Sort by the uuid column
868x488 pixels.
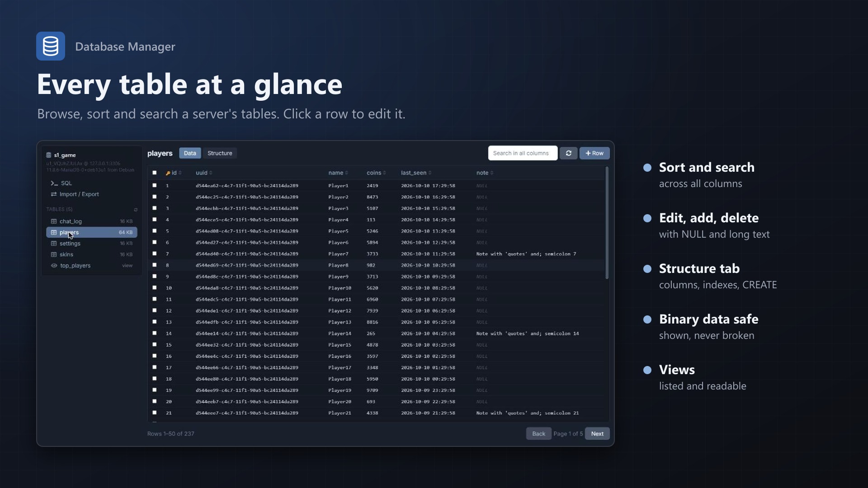(204, 173)
